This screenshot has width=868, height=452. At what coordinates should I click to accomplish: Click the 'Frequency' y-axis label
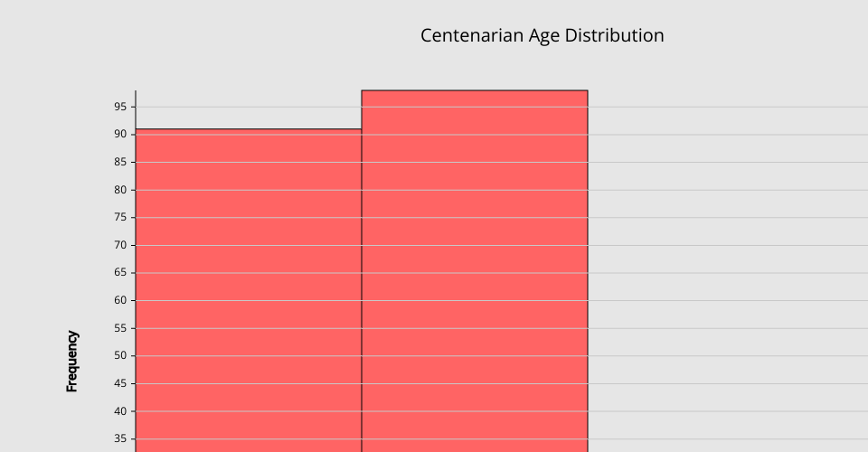72,361
